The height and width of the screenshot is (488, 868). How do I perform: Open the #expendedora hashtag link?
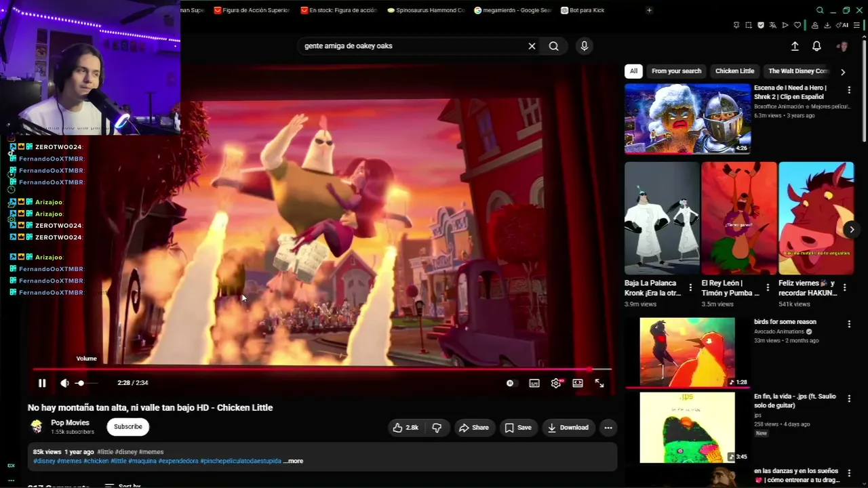(x=178, y=461)
